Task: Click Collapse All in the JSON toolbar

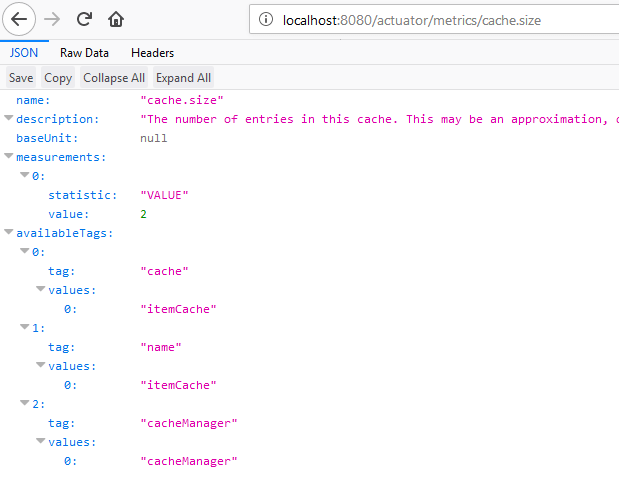Action: click(114, 78)
